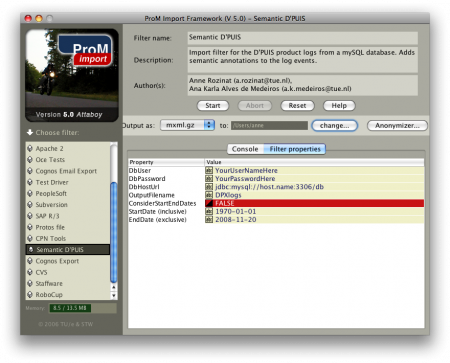Click the text icon beside DPXlogs value
This screenshot has height=363, width=450.
pyautogui.click(x=209, y=195)
